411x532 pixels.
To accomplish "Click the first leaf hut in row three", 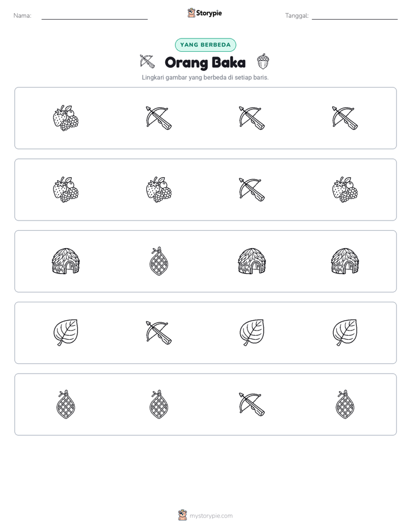I will point(66,261).
